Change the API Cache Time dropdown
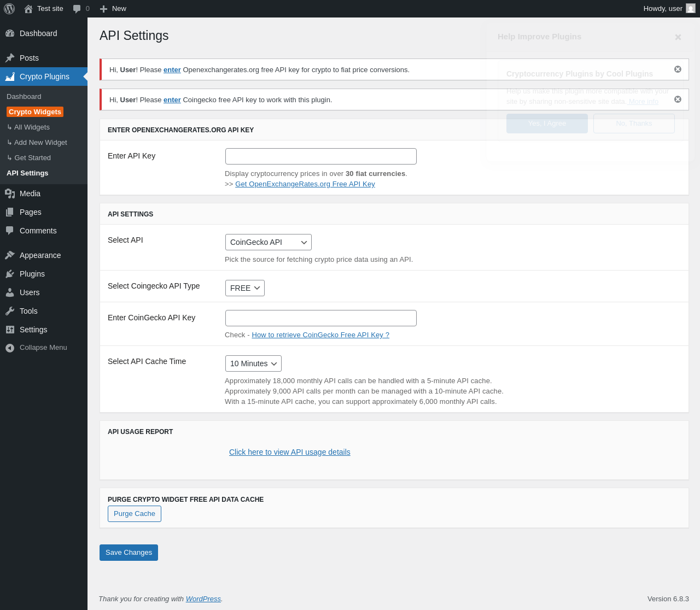 tap(253, 363)
